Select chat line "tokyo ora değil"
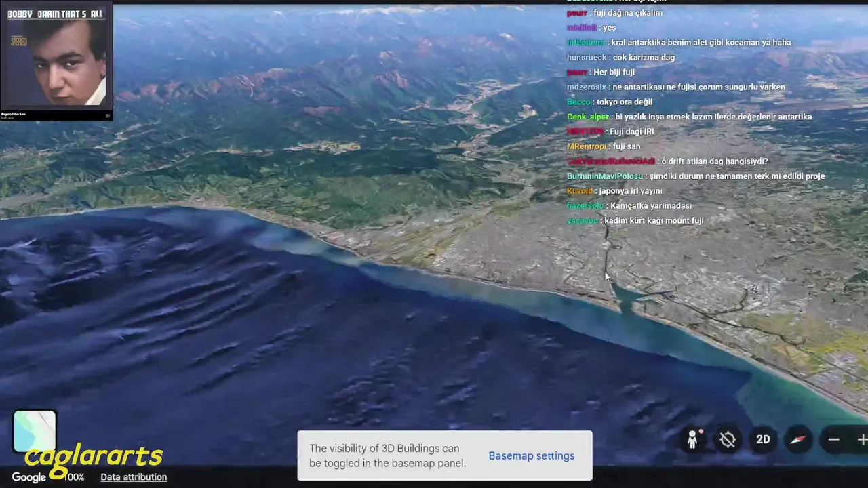Image resolution: width=868 pixels, height=488 pixels. coord(624,102)
